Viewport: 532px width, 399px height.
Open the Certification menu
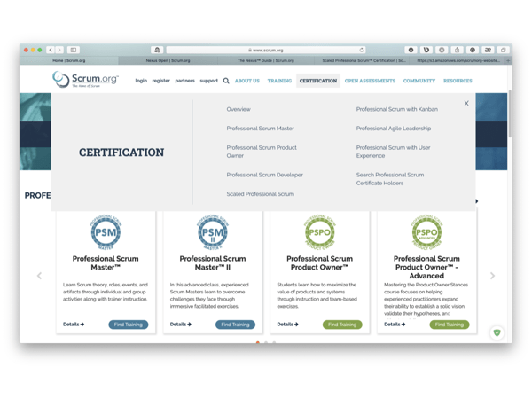tap(318, 81)
